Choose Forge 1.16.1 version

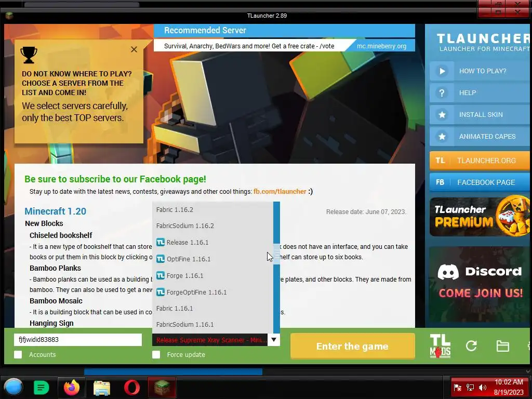click(x=212, y=275)
